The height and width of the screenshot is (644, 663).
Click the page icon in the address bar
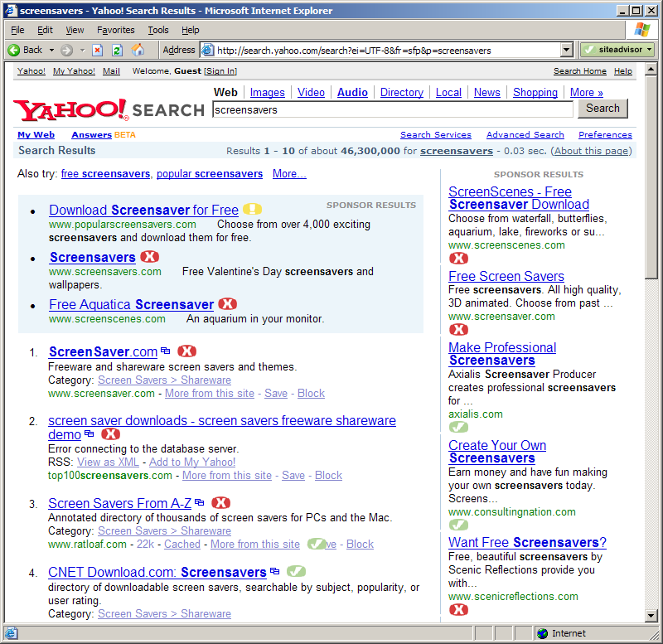click(208, 51)
